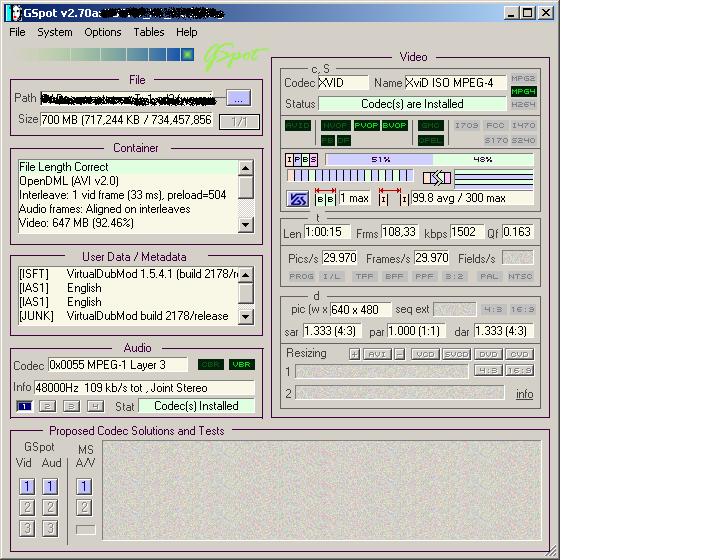Select audio stream 1 button
Screen dimensions: 720x560
click(x=24, y=406)
